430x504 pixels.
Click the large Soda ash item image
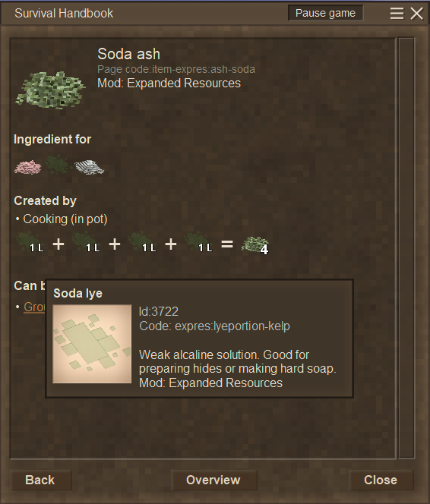[x=50, y=90]
